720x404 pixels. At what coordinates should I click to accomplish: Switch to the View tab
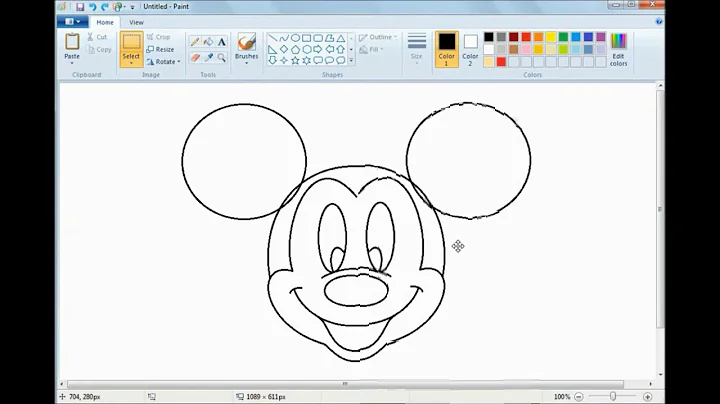point(136,22)
